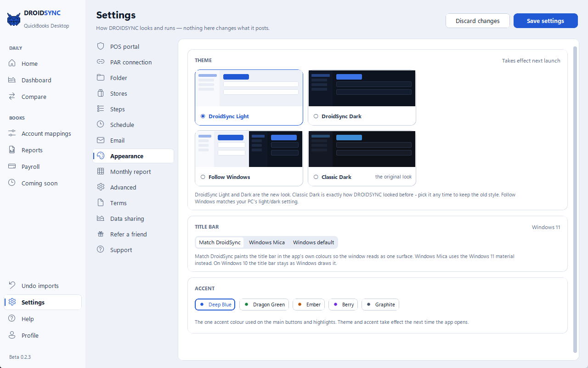Click the Classic Dark theme preview thumbnail
588x368 pixels.
pos(362,149)
